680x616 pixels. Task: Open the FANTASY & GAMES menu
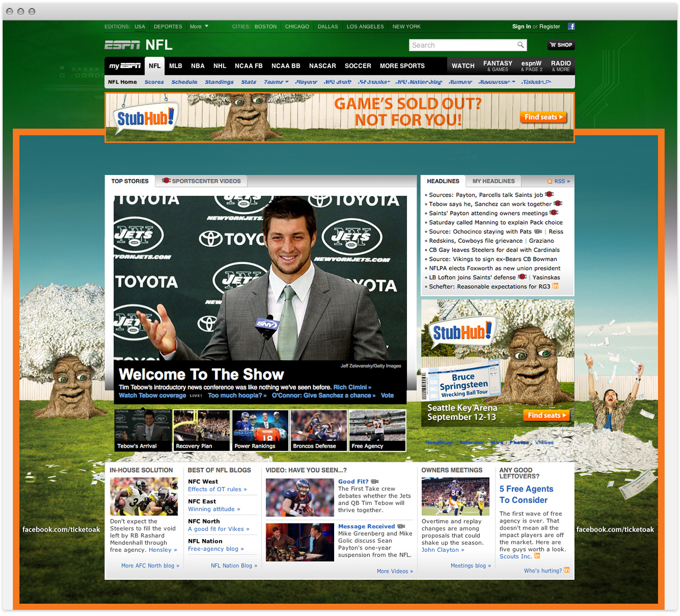pyautogui.click(x=498, y=66)
